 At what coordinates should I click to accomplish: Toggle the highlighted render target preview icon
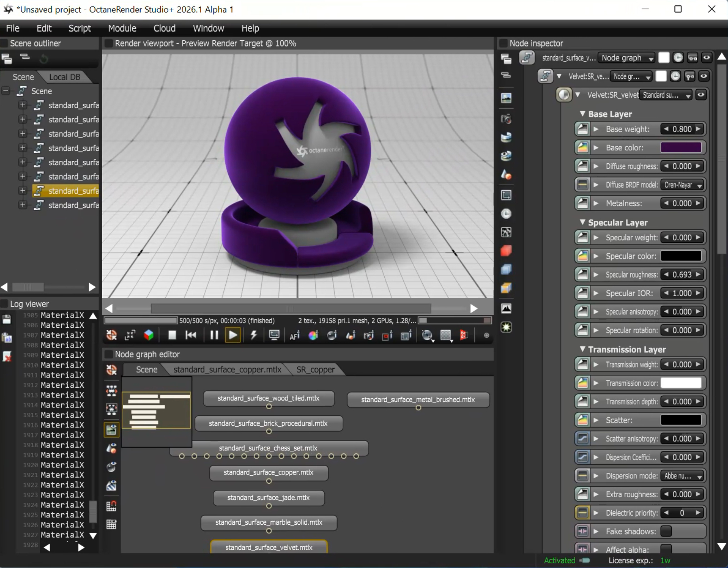[111, 430]
